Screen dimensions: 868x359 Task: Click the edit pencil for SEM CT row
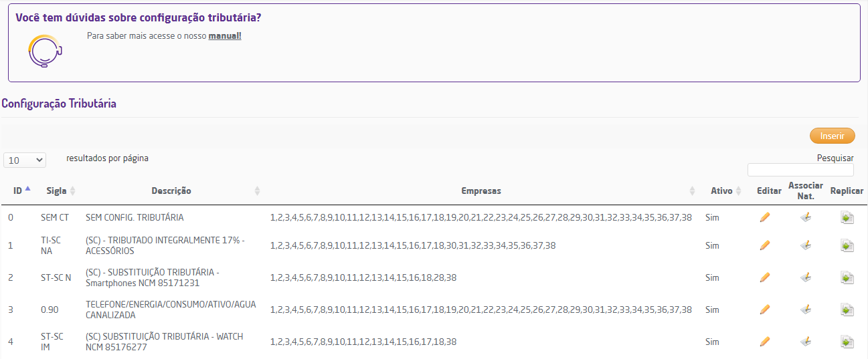pyautogui.click(x=765, y=217)
